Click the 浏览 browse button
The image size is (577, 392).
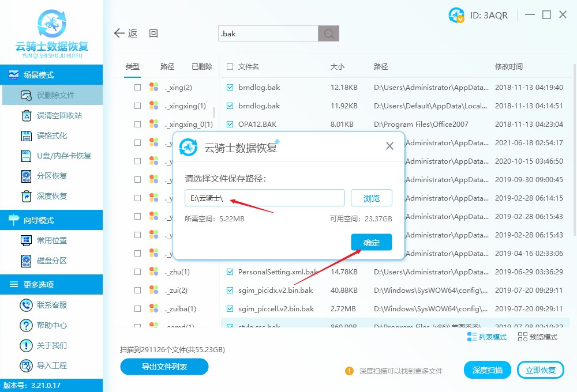[371, 198]
